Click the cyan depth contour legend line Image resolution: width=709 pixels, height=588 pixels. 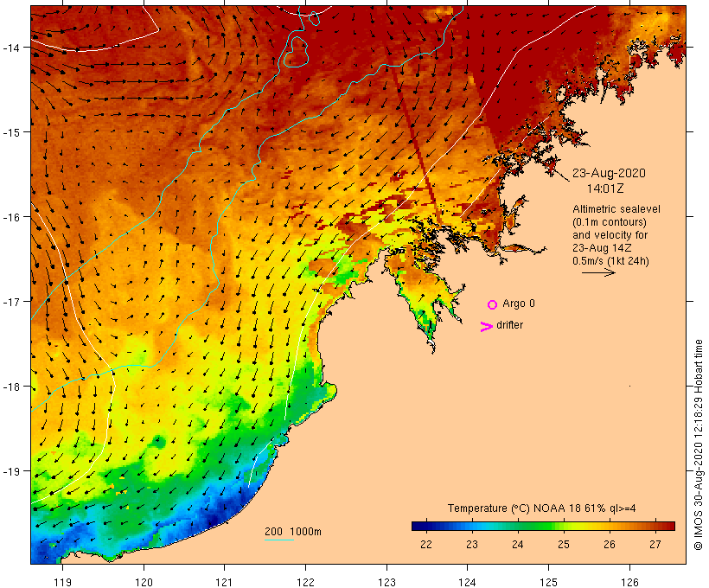coord(279,540)
